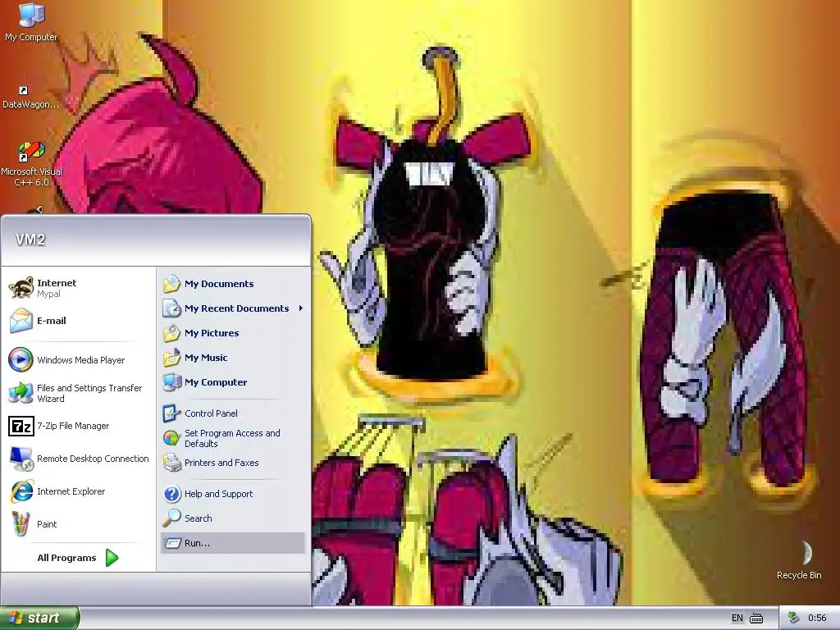Click the My Music label text
Viewport: 840px width, 630px height.
click(x=206, y=358)
